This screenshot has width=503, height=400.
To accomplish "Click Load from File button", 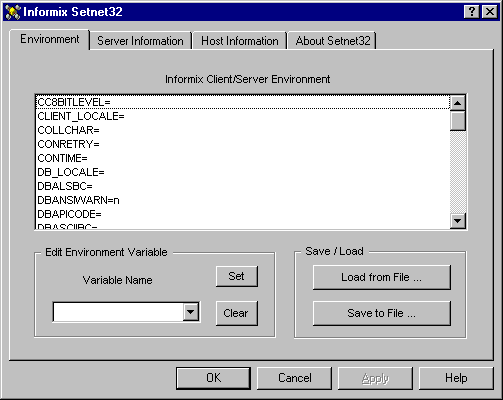I will [382, 277].
